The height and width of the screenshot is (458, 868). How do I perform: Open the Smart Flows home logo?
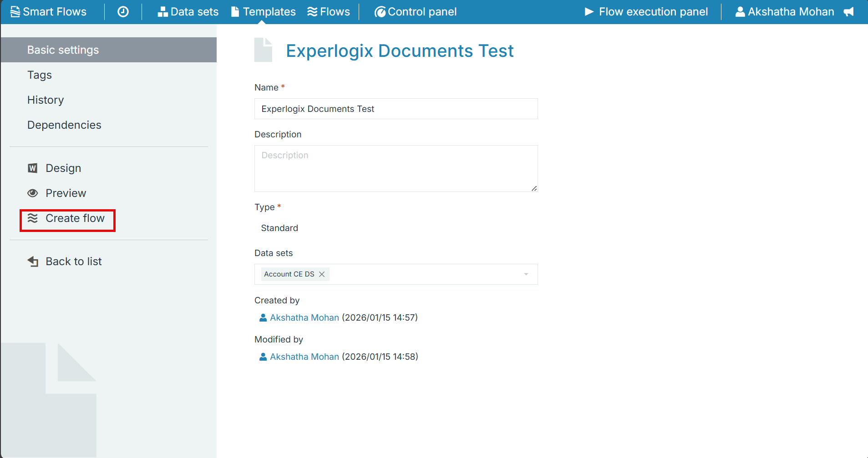click(x=48, y=12)
